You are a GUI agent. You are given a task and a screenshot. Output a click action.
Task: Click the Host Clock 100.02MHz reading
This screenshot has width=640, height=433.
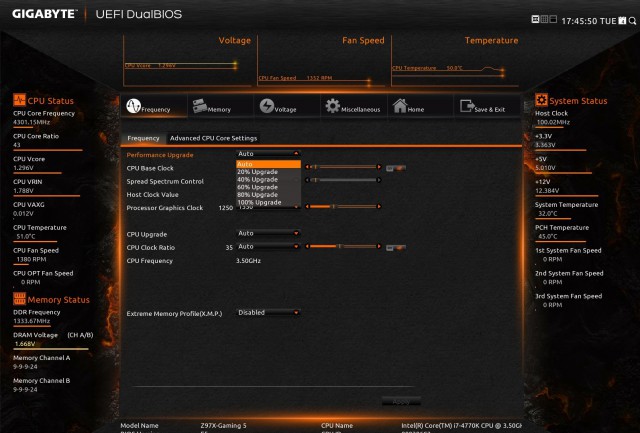pyautogui.click(x=553, y=122)
